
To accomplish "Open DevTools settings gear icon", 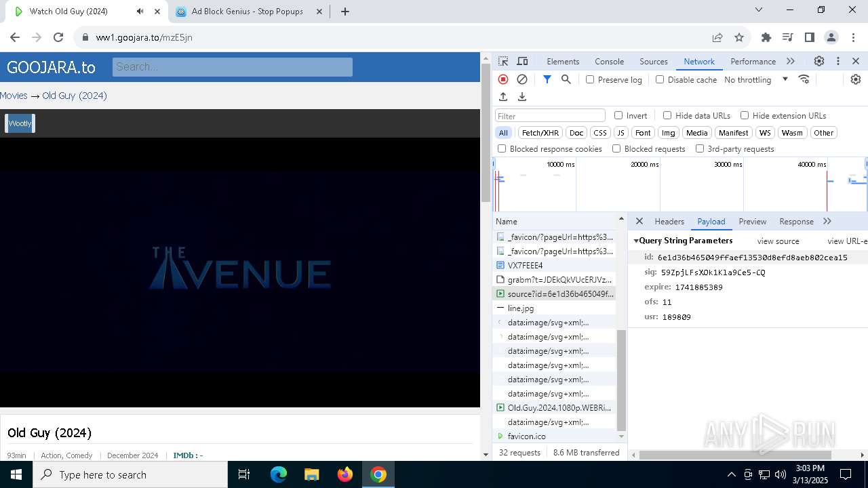I will click(x=819, y=61).
